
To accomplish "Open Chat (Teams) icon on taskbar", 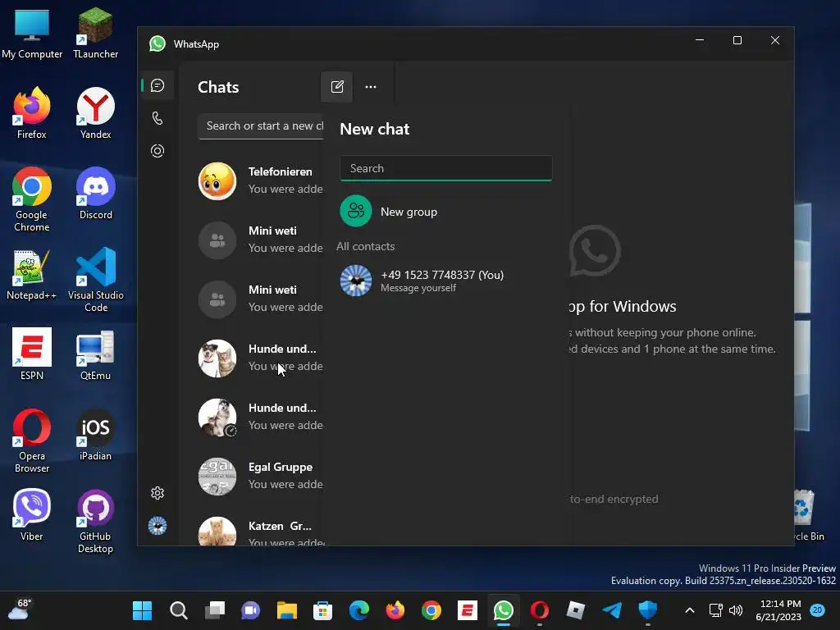I will 251,610.
